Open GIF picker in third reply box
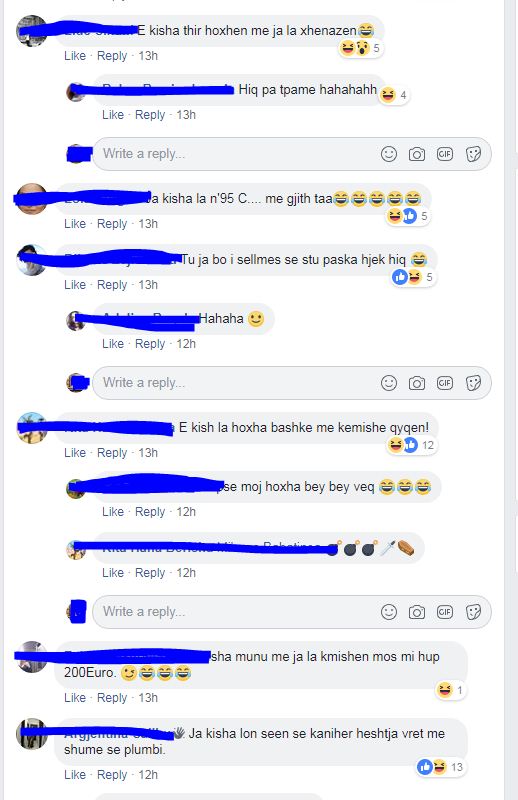 pos(445,612)
